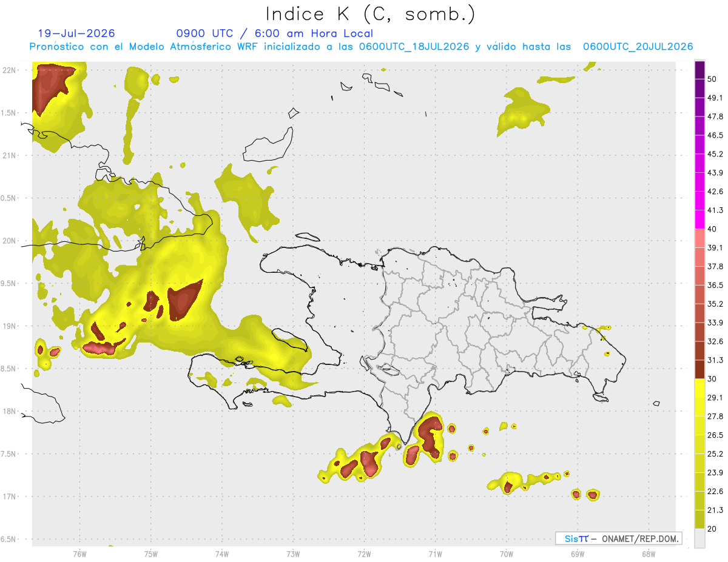Click the colorbar value '37.8'

(x=716, y=266)
